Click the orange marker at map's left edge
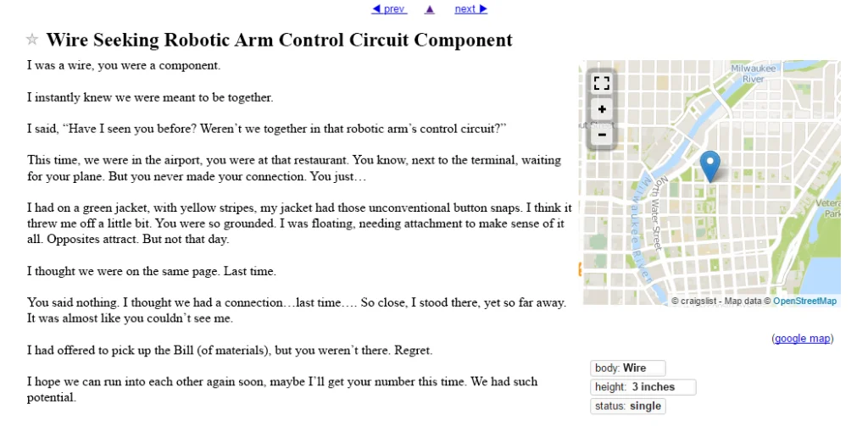The image size is (868, 426). (581, 269)
